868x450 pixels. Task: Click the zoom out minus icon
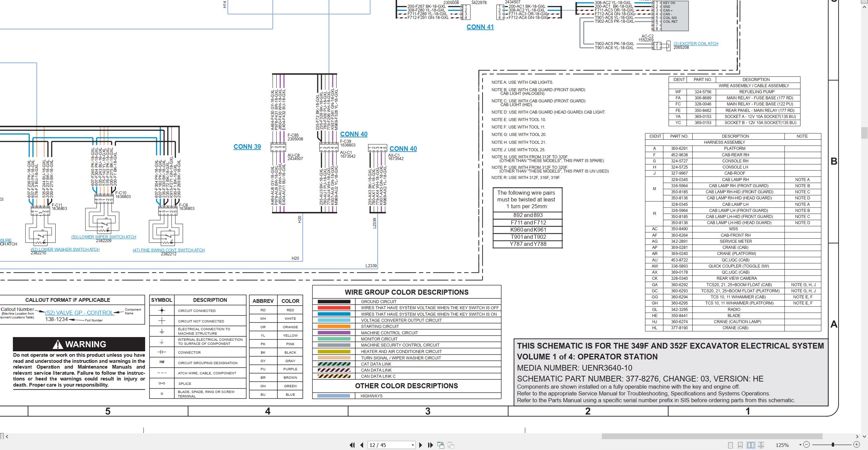click(807, 445)
